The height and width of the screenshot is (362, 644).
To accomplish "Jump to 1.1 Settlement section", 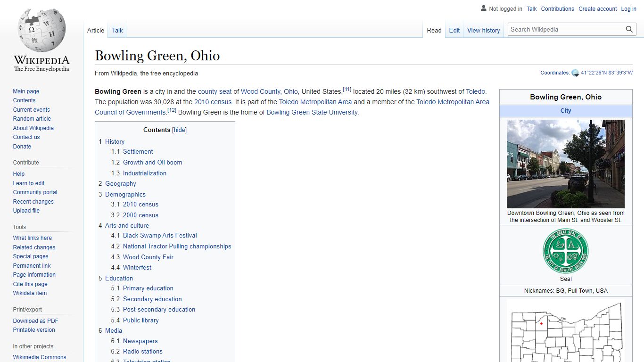I will coord(138,152).
